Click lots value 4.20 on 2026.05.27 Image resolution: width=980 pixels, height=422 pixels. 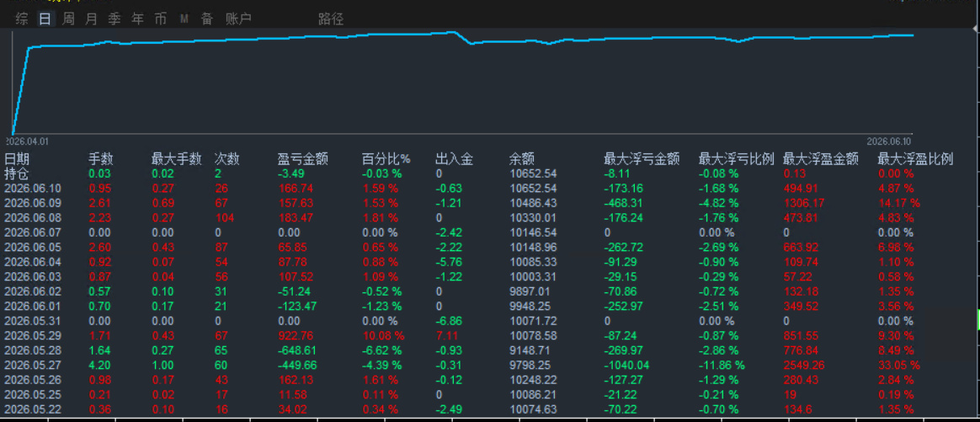[99, 365]
